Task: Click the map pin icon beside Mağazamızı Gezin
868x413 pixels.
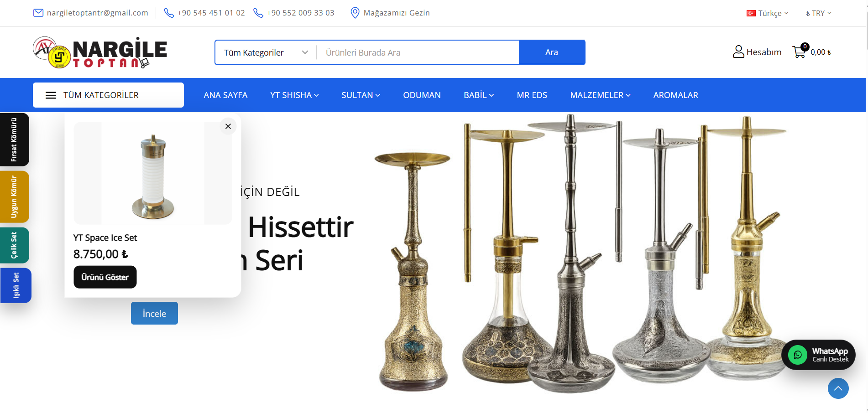Action: tap(355, 13)
